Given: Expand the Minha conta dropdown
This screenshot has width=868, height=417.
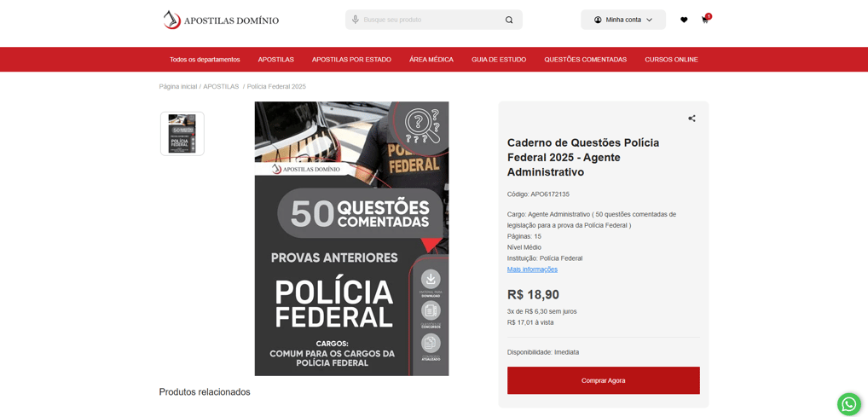Looking at the screenshot, I should tap(623, 20).
